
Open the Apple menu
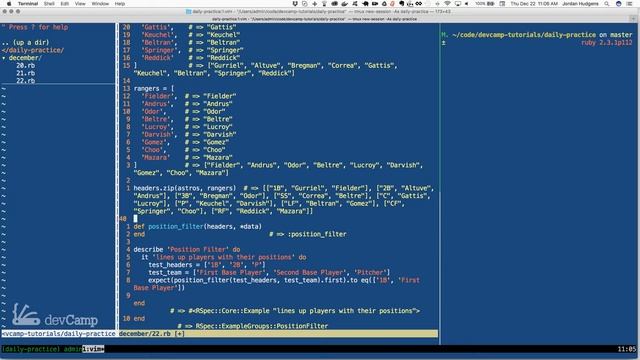point(9,4)
